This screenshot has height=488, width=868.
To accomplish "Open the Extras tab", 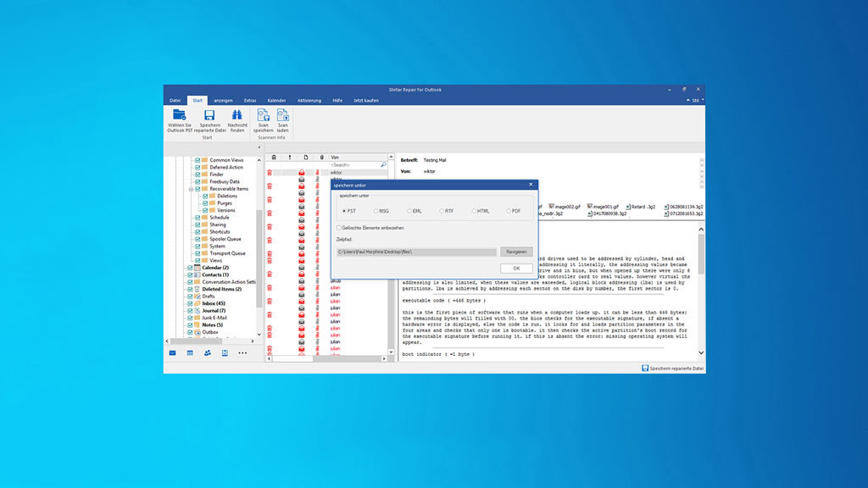I will tap(250, 101).
